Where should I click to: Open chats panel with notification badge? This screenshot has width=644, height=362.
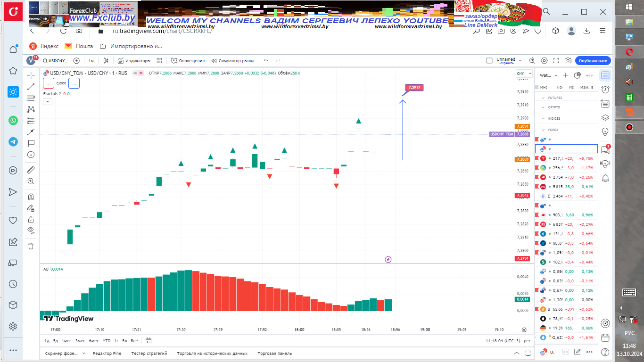point(605,149)
